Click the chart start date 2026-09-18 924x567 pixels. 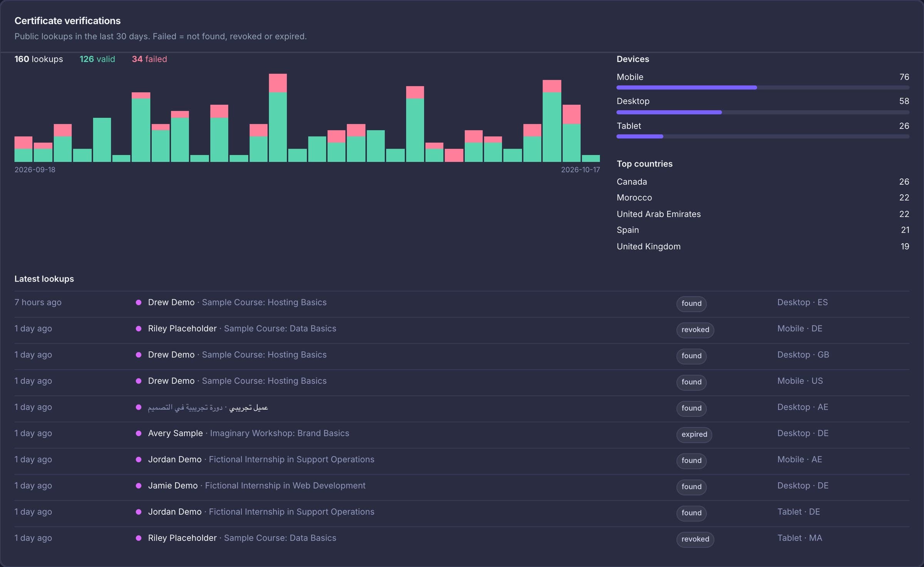(x=35, y=170)
